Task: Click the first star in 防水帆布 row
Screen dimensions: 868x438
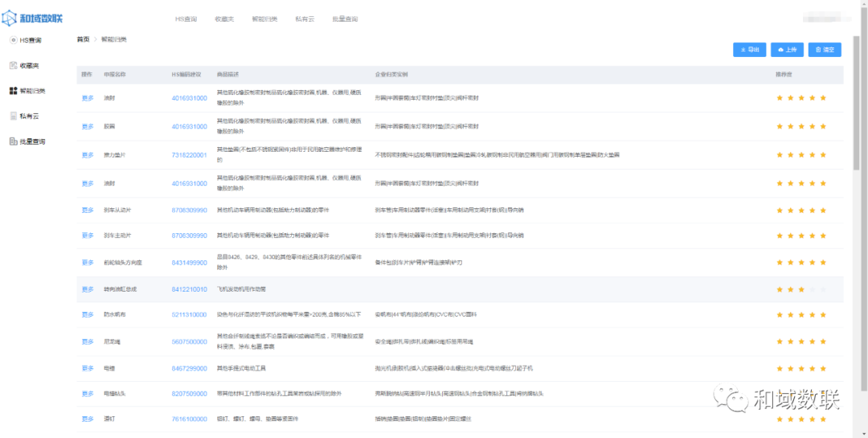Action: pyautogui.click(x=780, y=314)
